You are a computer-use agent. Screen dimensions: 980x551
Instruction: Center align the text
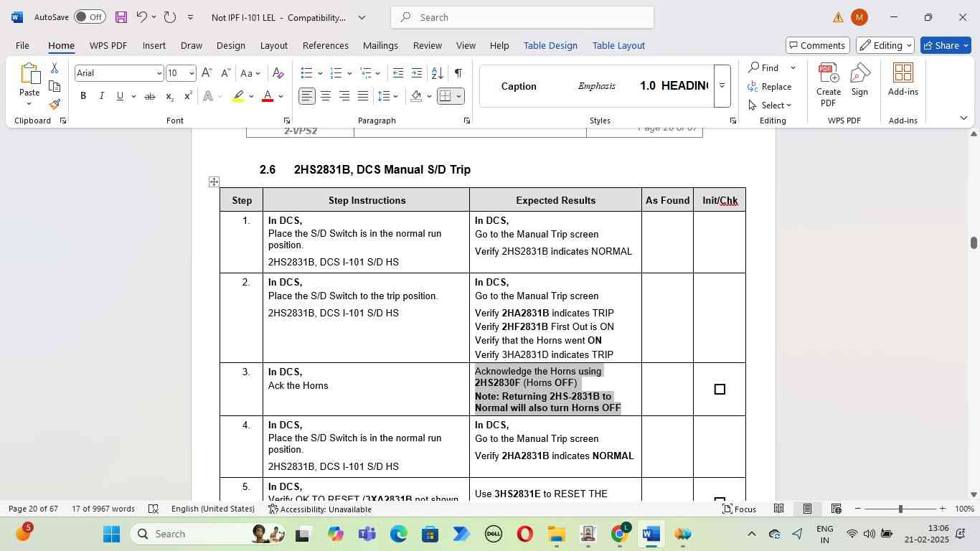(326, 96)
